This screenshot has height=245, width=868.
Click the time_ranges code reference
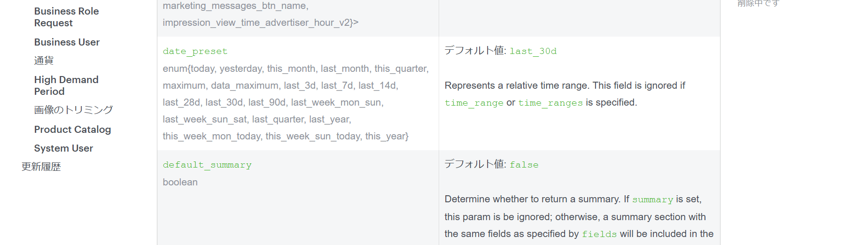(x=550, y=103)
